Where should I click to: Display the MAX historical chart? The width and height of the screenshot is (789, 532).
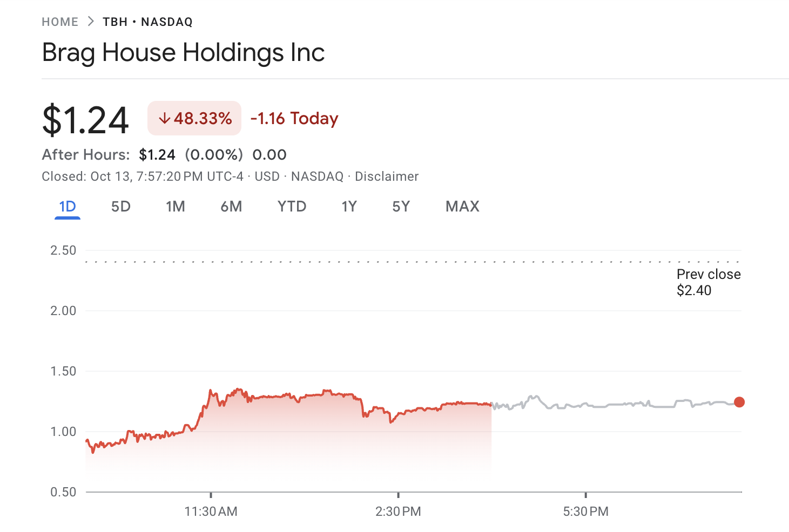462,207
